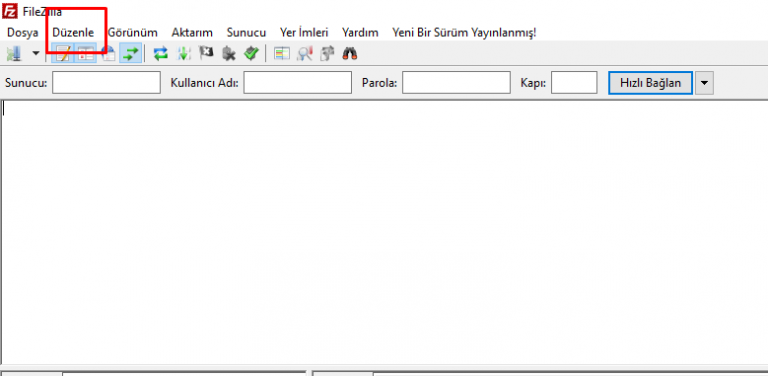
Task: Open the Dosya menu
Action: (23, 33)
